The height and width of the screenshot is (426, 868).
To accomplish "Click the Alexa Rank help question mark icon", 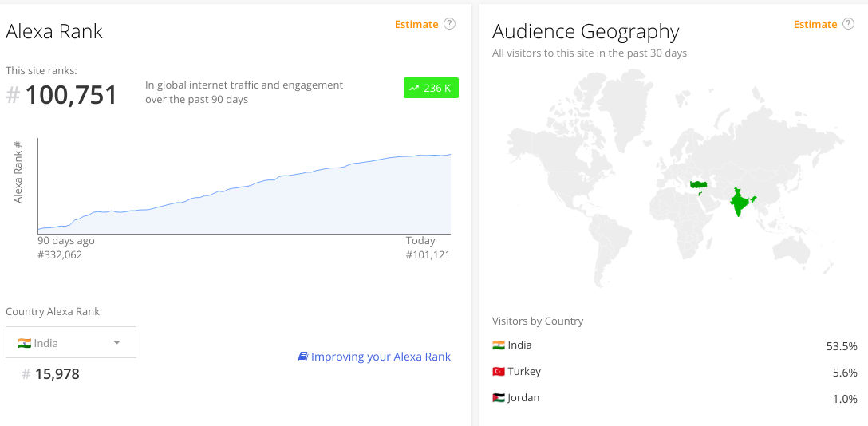I will coord(449,24).
